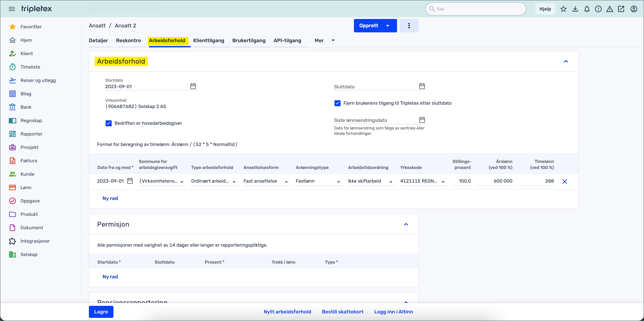This screenshot has height=321, width=644.
Task: Open the Ansettelsesform dropdown
Action: [x=266, y=181]
